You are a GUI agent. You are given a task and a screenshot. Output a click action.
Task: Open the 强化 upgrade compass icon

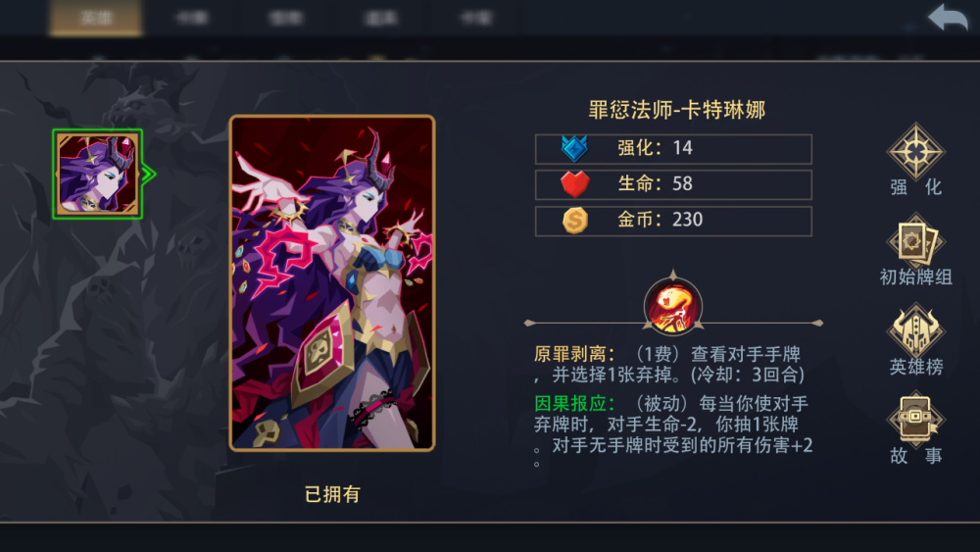coord(915,151)
